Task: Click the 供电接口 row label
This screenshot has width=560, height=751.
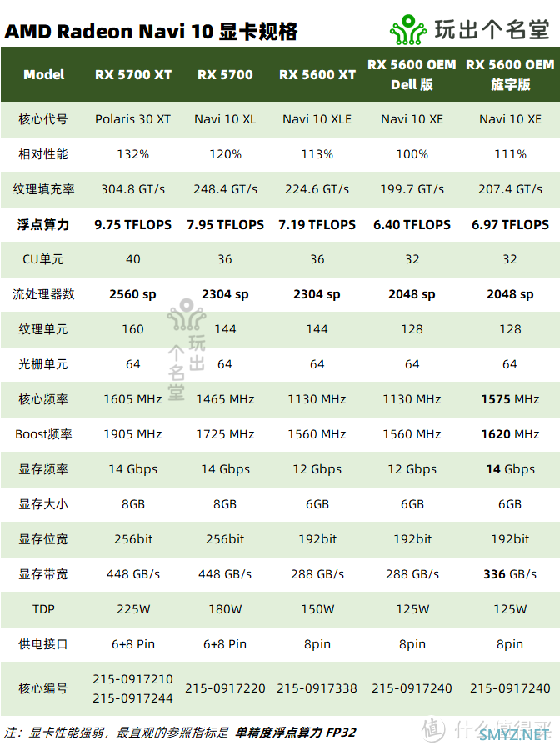Action: [43, 644]
